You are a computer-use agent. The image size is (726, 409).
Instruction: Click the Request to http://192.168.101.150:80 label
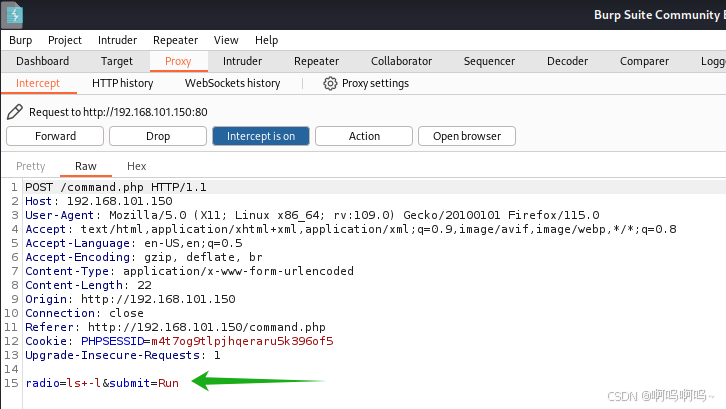point(118,112)
